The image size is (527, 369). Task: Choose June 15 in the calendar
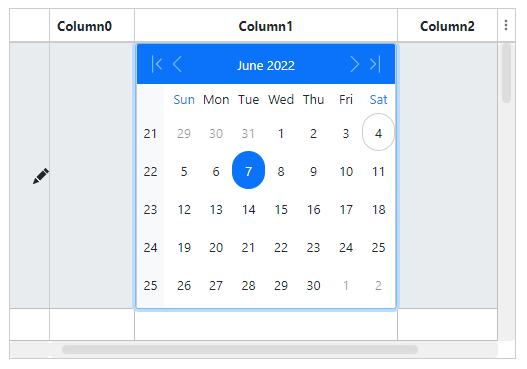point(281,210)
